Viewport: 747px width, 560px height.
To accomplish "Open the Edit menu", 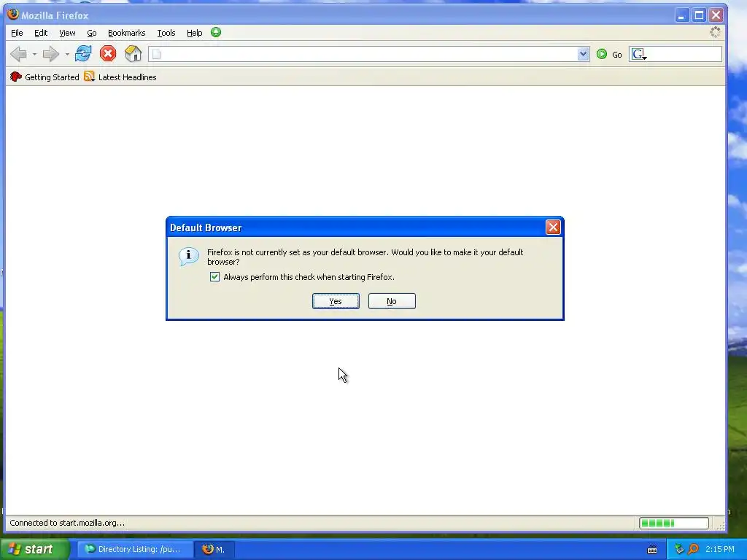I will point(41,33).
